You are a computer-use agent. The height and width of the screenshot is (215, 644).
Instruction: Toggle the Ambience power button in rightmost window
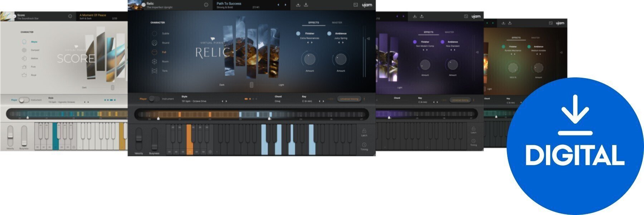[529, 47]
